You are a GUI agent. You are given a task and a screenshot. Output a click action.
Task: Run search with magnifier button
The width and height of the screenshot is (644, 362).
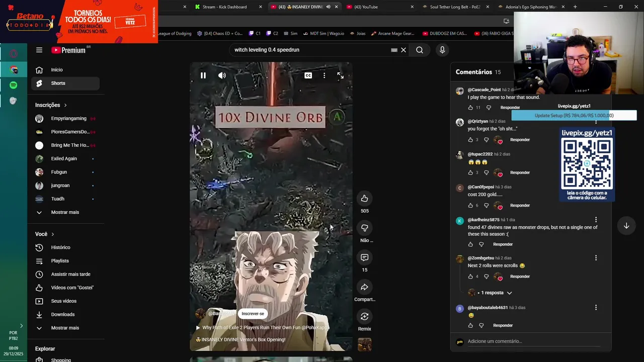tap(419, 50)
